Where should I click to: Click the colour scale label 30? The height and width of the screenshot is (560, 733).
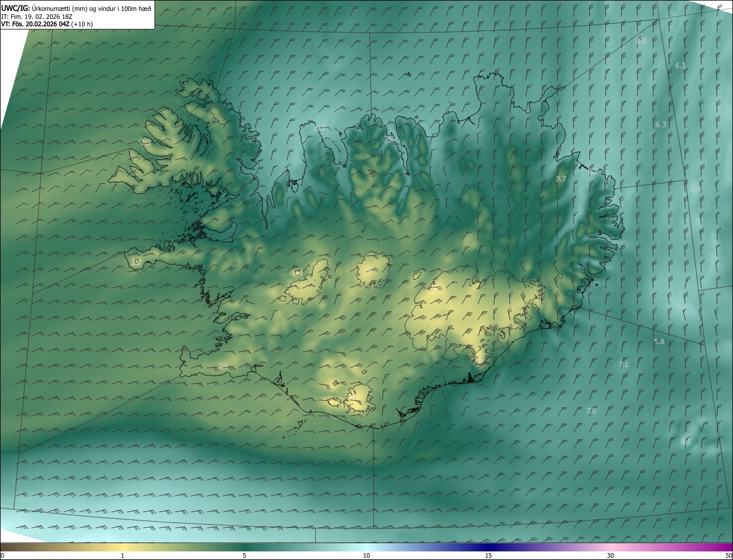click(610, 555)
